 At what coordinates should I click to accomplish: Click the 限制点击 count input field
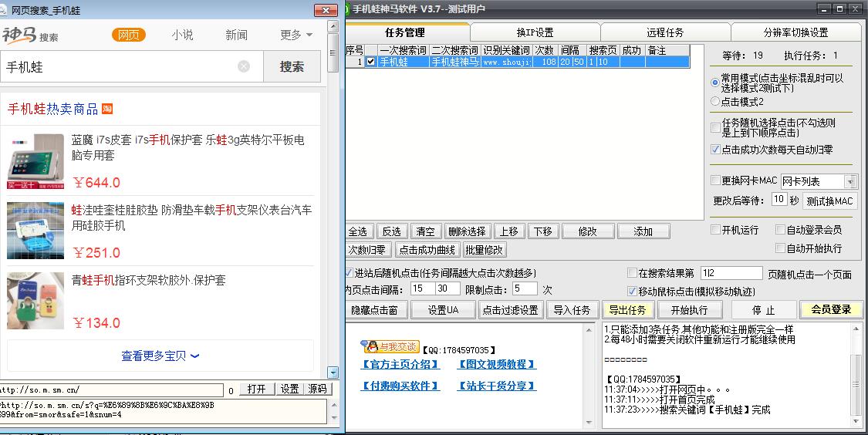click(x=525, y=288)
